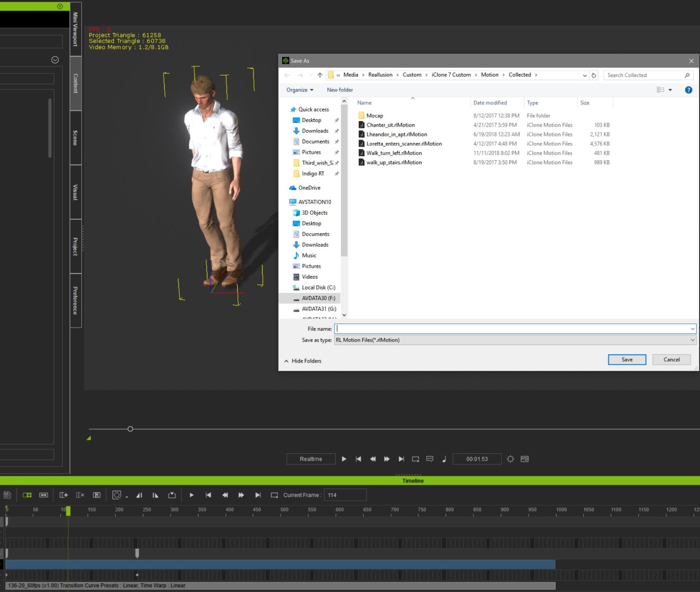Click the Delete Key icon in Timeline
The width and height of the screenshot is (700, 592).
point(80,495)
